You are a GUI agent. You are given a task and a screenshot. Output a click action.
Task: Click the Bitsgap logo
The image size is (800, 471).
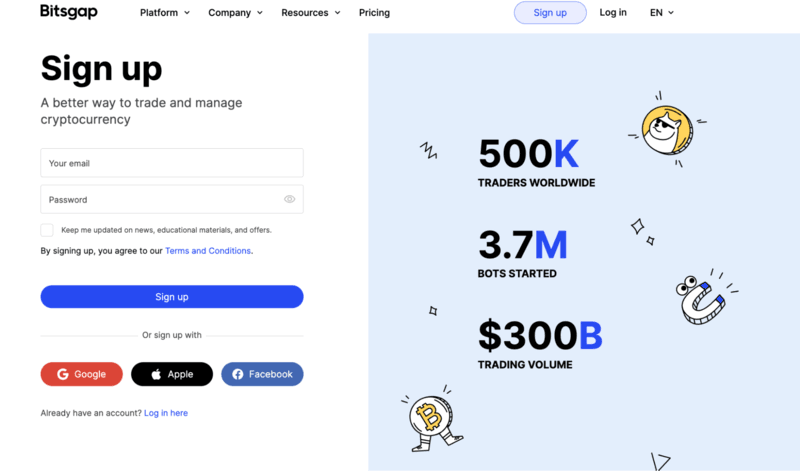click(x=69, y=11)
